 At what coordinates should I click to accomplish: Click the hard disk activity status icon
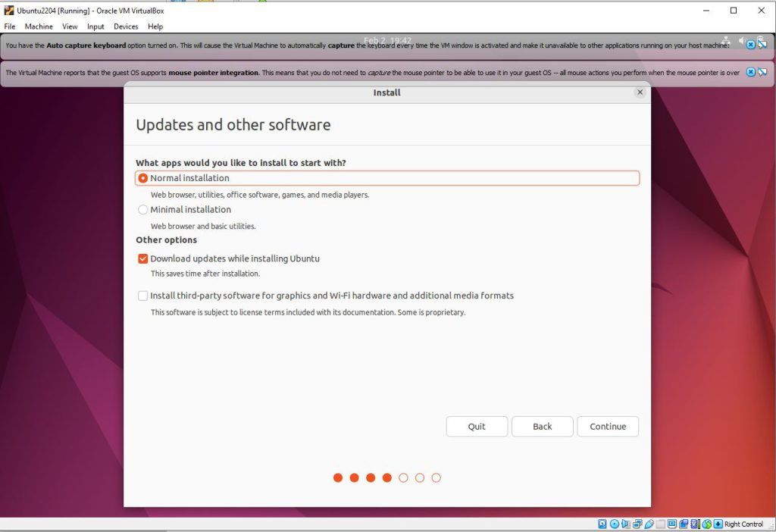602,524
